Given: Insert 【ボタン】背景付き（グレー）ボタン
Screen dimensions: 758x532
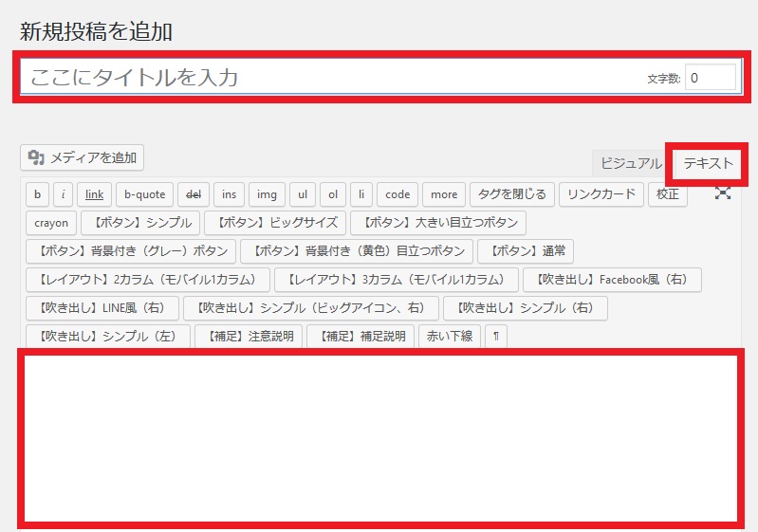Looking at the screenshot, I should tap(131, 251).
